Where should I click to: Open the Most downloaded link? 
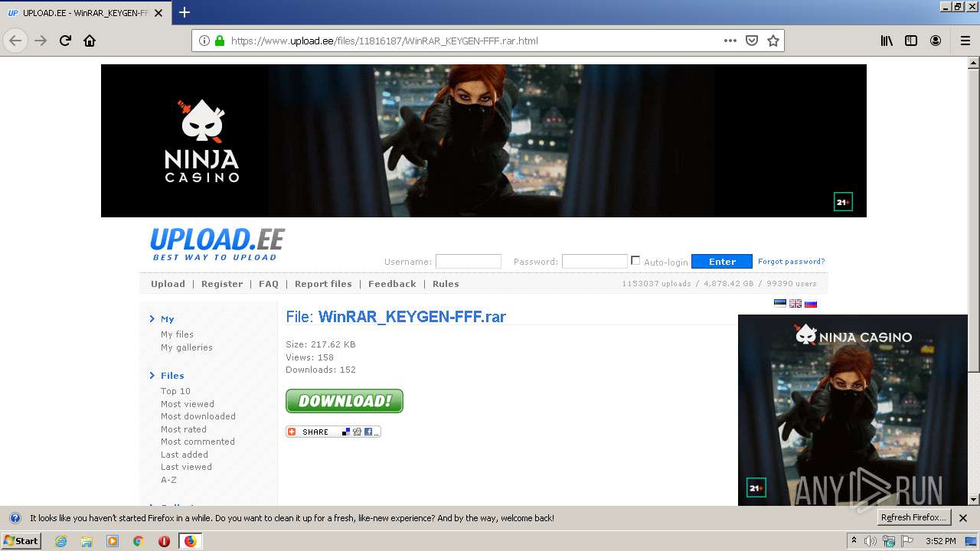tap(198, 416)
